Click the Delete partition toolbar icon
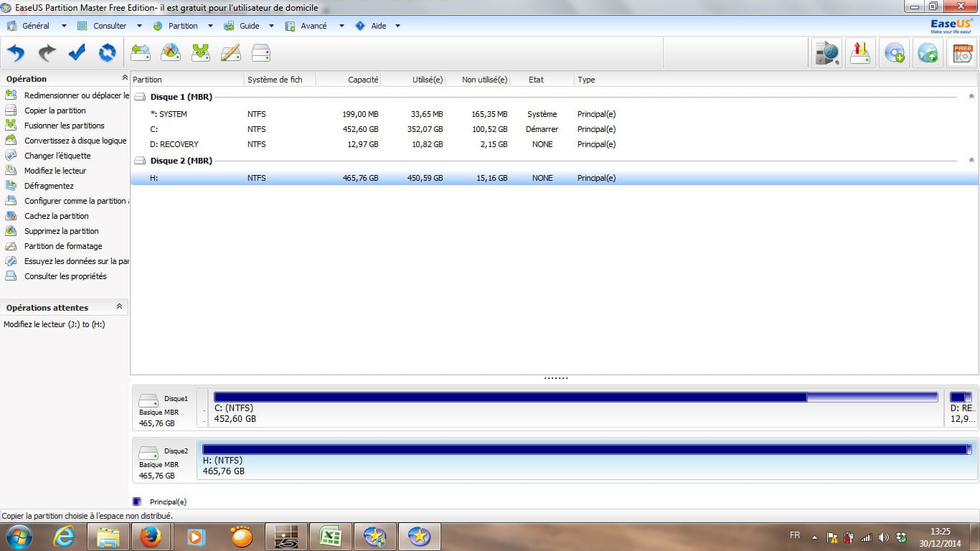Viewport: 980px width, 551px height. (x=171, y=53)
